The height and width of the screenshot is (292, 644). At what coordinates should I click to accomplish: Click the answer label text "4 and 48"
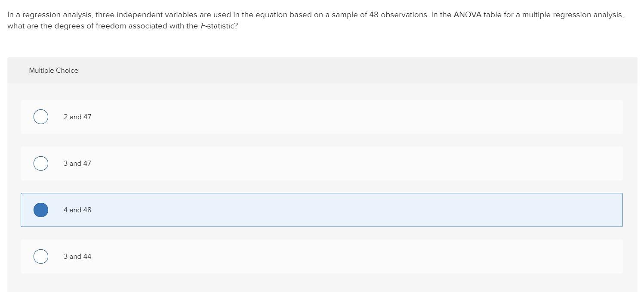77,210
